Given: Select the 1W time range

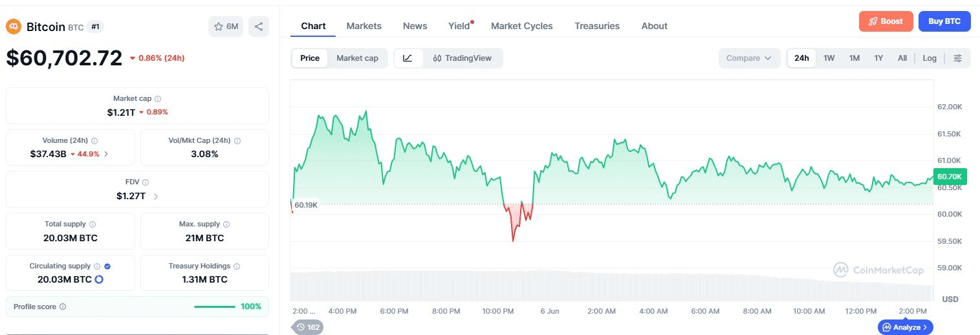Looking at the screenshot, I should (x=829, y=58).
